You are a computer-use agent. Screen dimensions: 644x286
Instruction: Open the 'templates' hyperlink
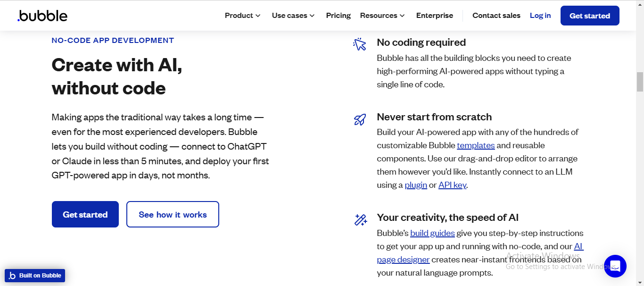pos(476,145)
